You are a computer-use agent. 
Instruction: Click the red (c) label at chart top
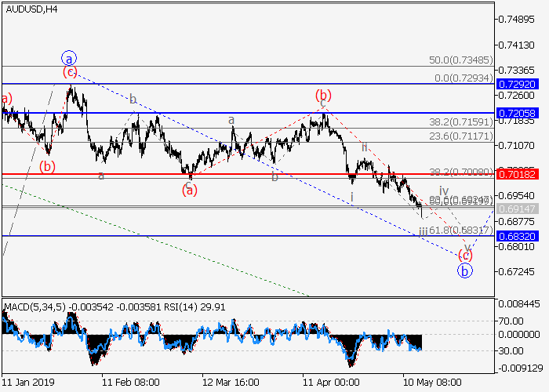70,73
